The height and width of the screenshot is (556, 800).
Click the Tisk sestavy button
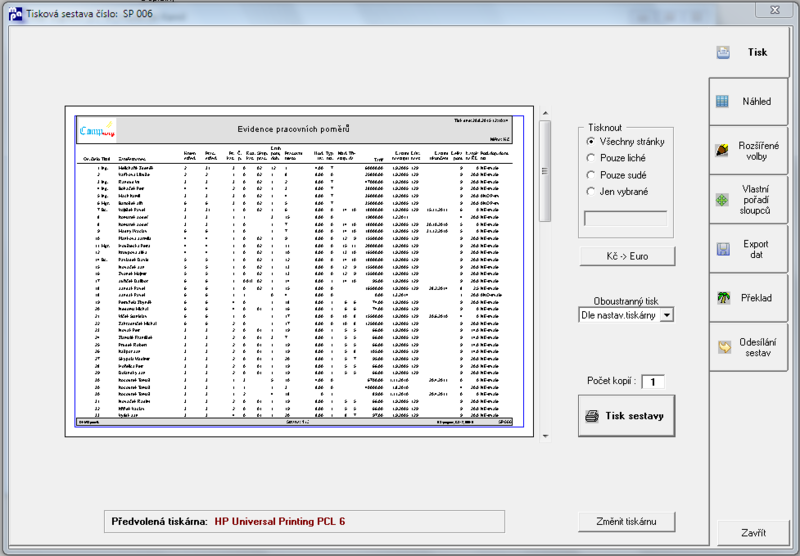click(x=627, y=416)
